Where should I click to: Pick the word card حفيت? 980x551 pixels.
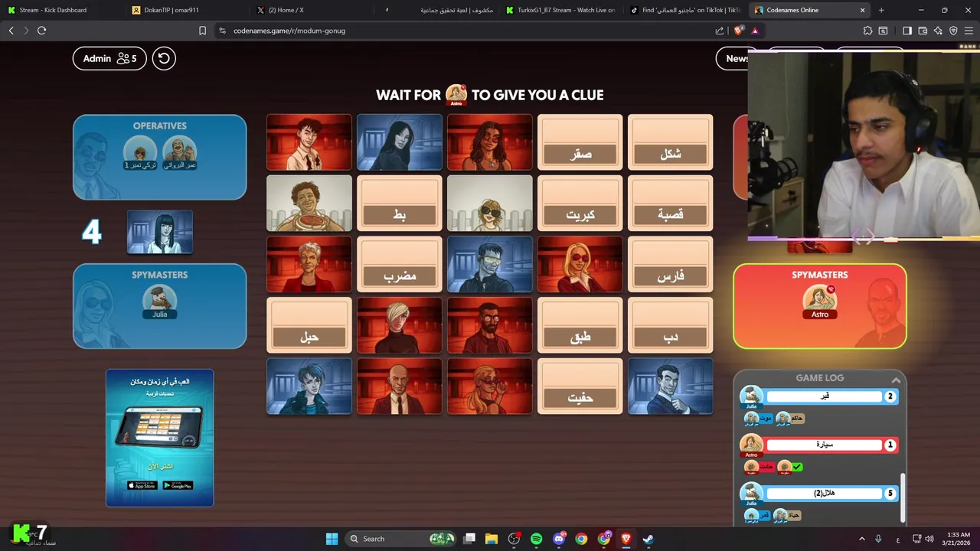point(580,386)
